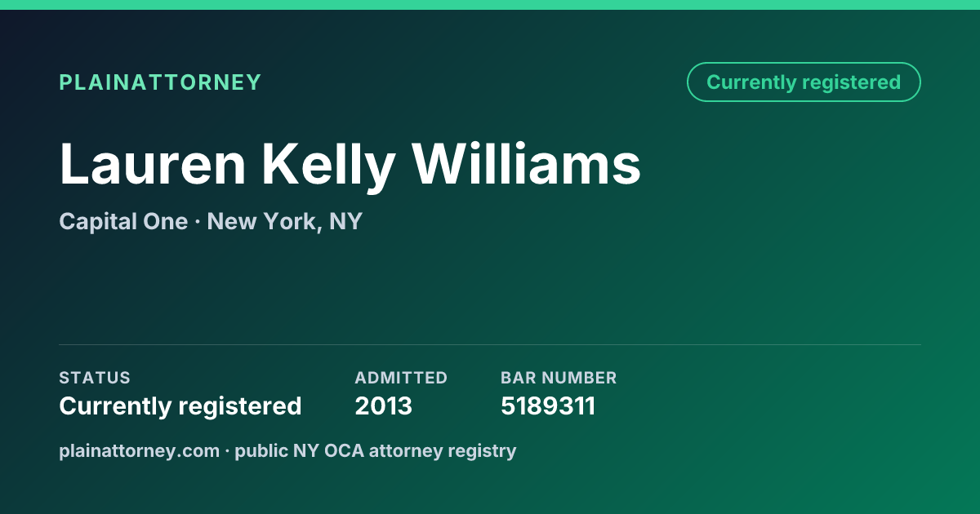Select the Currently registered badge pill
Viewport: 980px width, 514px height.
[x=804, y=82]
